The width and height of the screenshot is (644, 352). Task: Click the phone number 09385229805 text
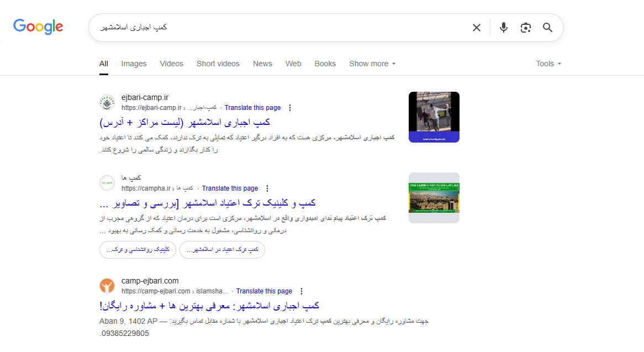pyautogui.click(x=125, y=334)
